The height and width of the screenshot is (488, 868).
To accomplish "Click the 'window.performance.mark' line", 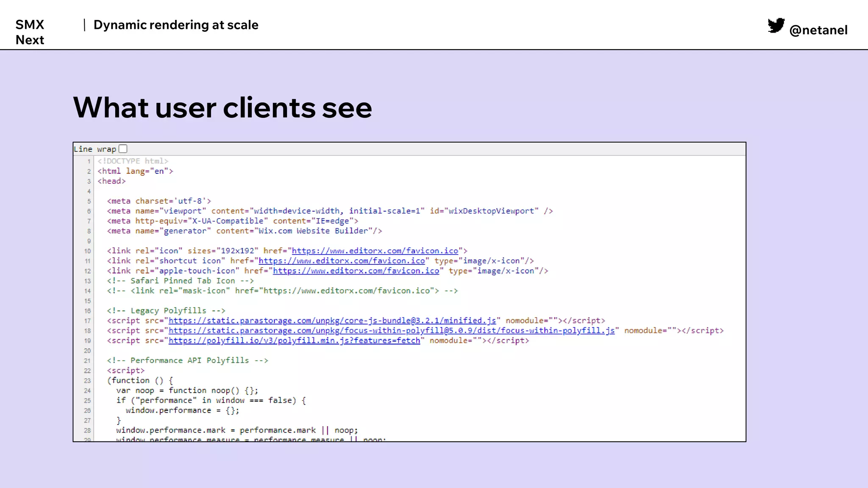I will pyautogui.click(x=237, y=430).
